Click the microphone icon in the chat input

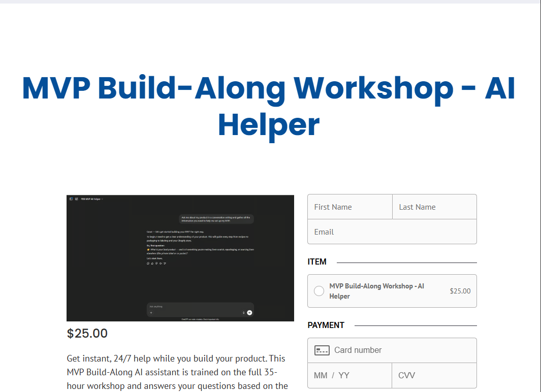(x=243, y=312)
